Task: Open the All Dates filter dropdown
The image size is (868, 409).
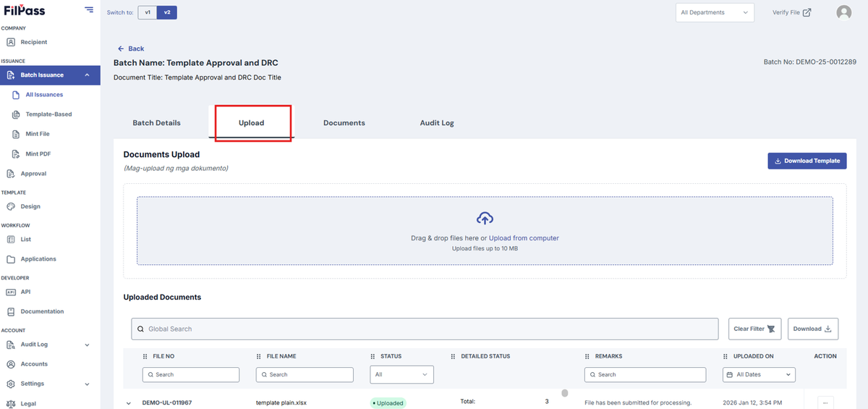Action: coord(759,374)
